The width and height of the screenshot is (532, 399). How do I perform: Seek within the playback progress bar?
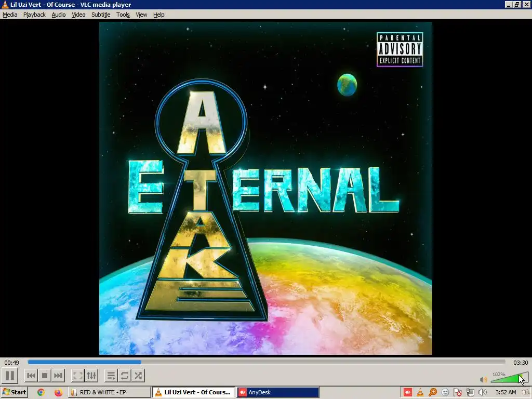pyautogui.click(x=267, y=362)
